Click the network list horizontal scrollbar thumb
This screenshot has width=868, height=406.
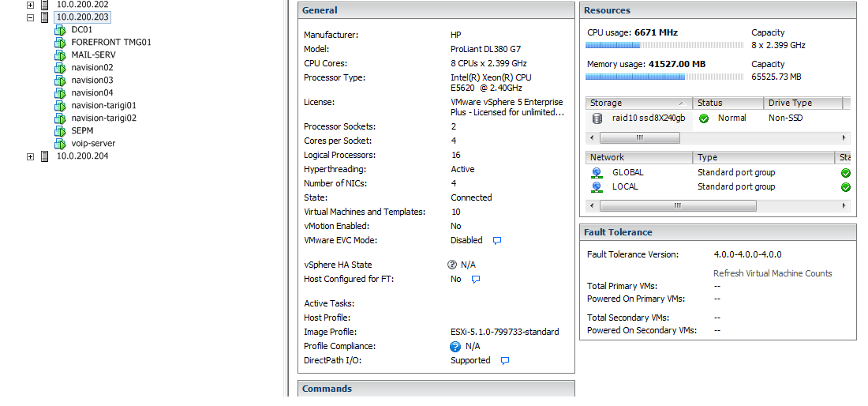677,205
